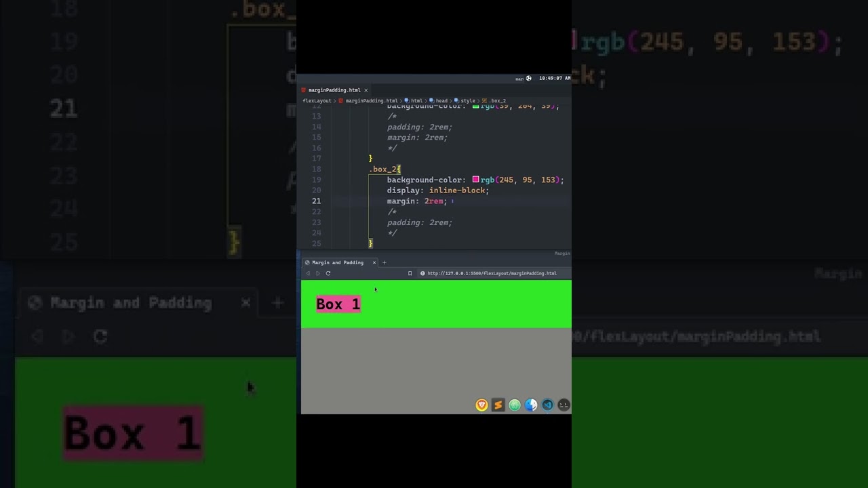Click 'display: inline-block;' code line
868x488 pixels.
(438, 190)
